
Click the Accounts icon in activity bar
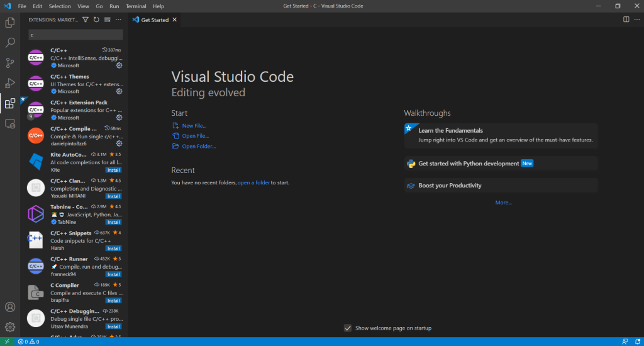(x=10, y=307)
